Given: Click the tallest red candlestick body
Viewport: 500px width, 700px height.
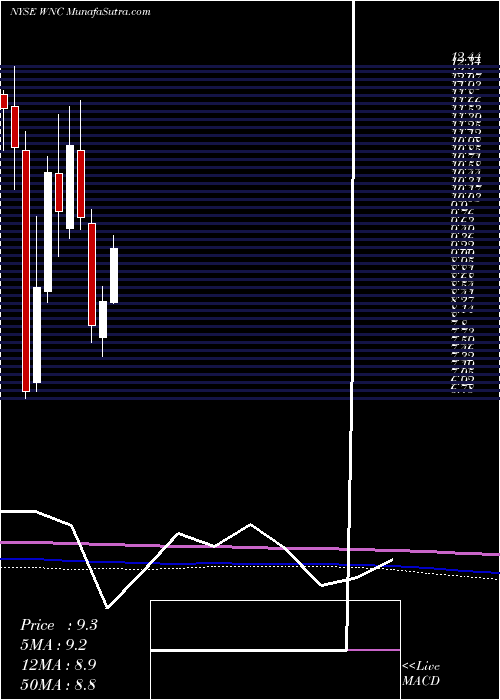Looking at the screenshot, I should (26, 271).
